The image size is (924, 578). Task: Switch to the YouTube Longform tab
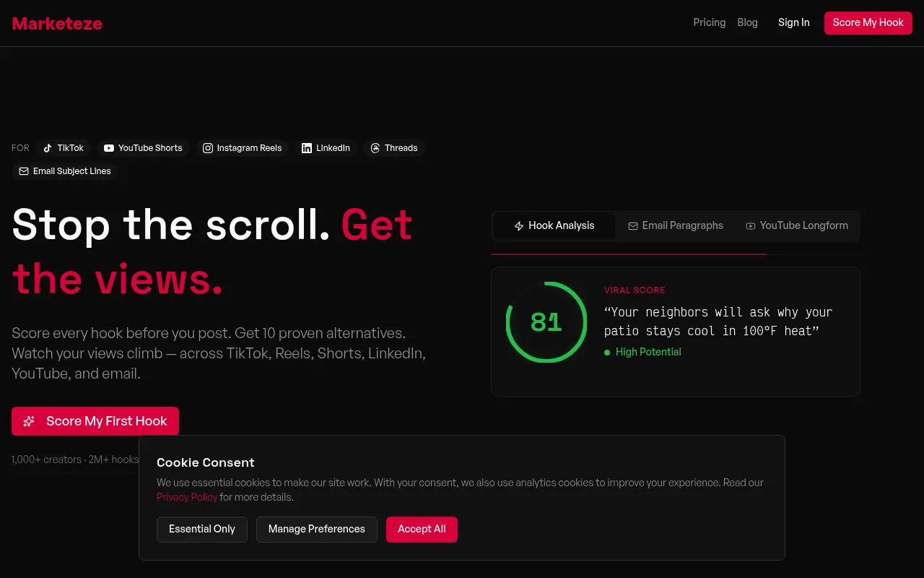pos(797,225)
